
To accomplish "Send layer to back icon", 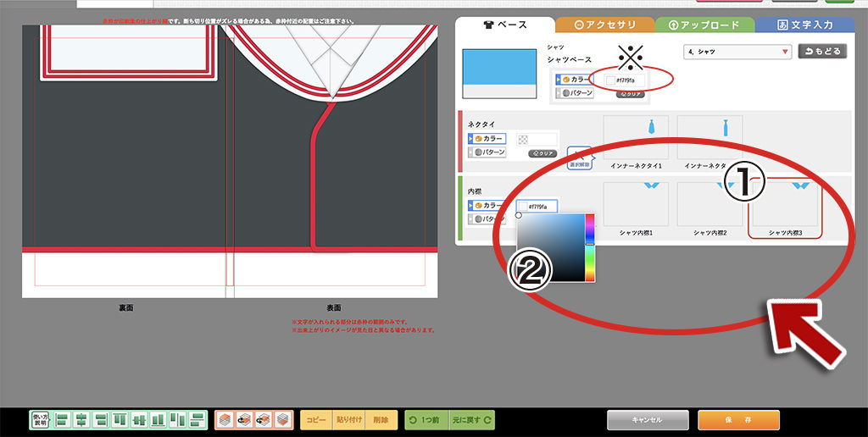I will 282,419.
